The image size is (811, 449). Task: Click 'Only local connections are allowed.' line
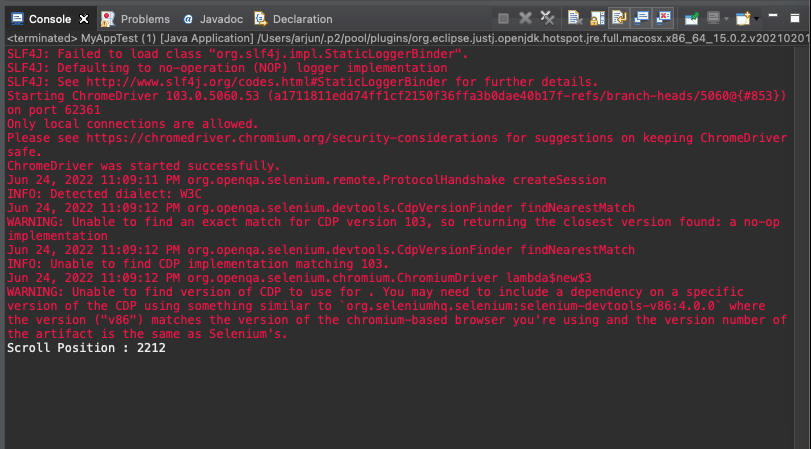(132, 124)
